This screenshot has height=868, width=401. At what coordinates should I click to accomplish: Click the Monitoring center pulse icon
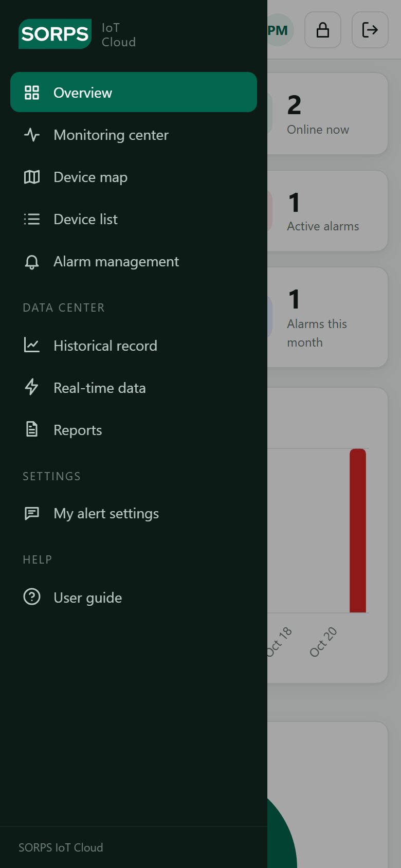[x=32, y=135]
